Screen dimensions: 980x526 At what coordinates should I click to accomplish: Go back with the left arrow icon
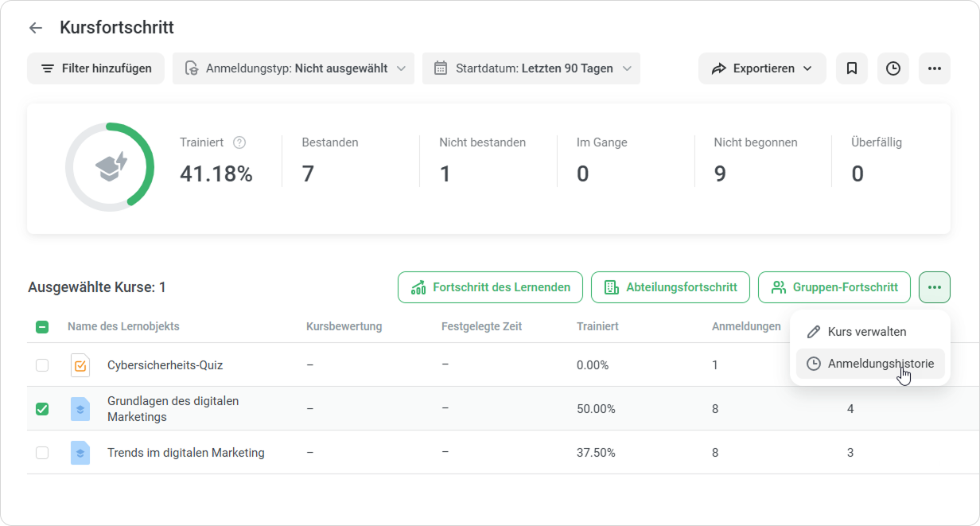(35, 28)
